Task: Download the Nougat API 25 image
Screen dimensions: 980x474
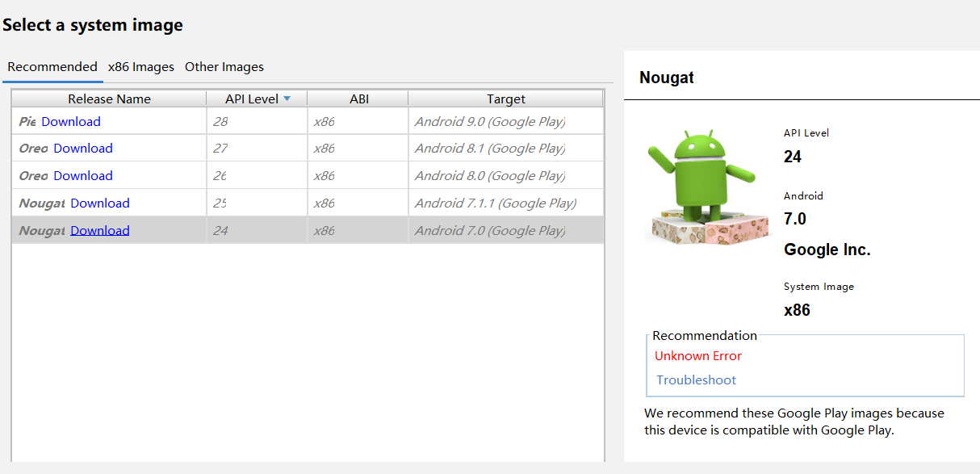Action: (99, 203)
